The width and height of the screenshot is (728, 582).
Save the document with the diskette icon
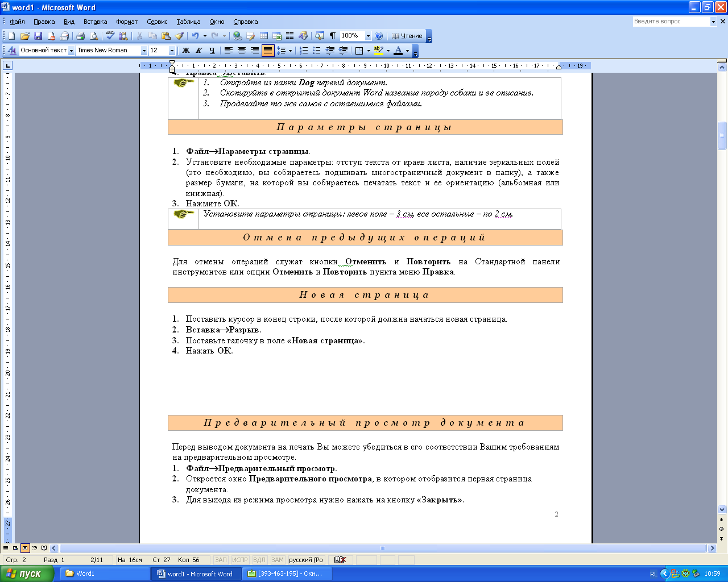(38, 36)
